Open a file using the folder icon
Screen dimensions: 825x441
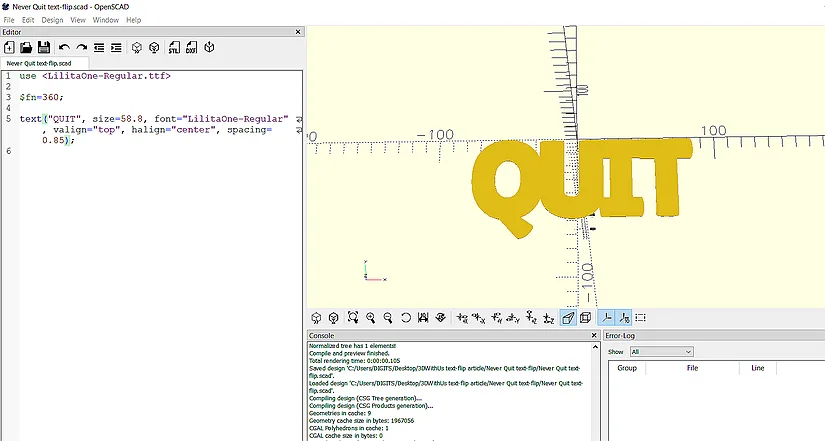[26, 47]
